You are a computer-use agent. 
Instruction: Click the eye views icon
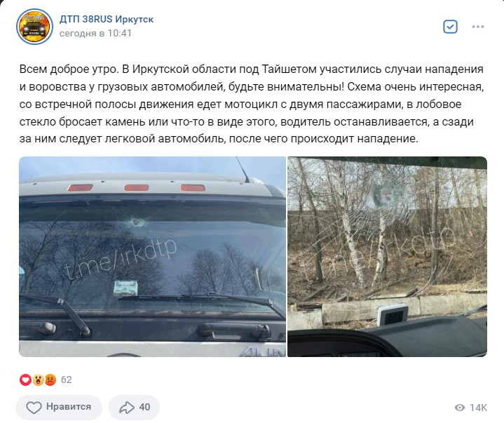click(x=460, y=408)
